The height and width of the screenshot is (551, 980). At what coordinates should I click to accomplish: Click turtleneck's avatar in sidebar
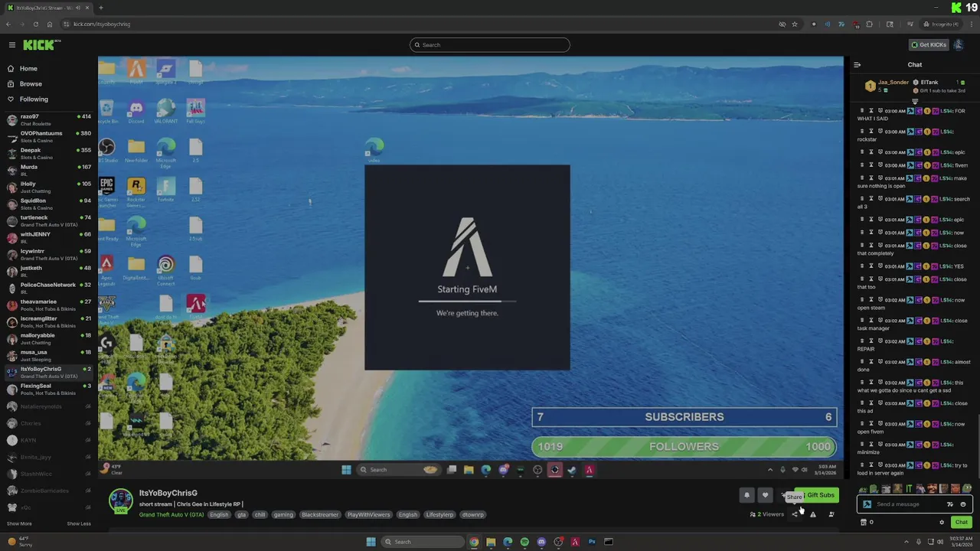(11, 220)
